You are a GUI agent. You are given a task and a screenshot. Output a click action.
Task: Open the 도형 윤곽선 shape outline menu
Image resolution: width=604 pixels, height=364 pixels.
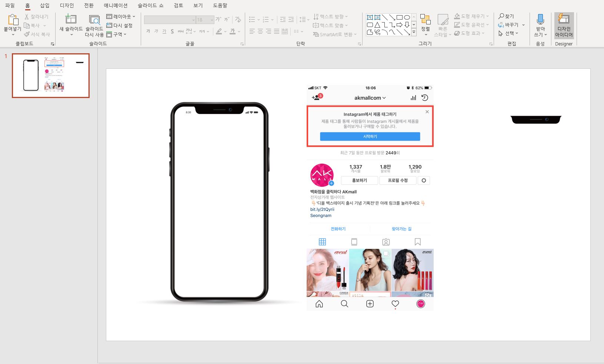click(471, 25)
